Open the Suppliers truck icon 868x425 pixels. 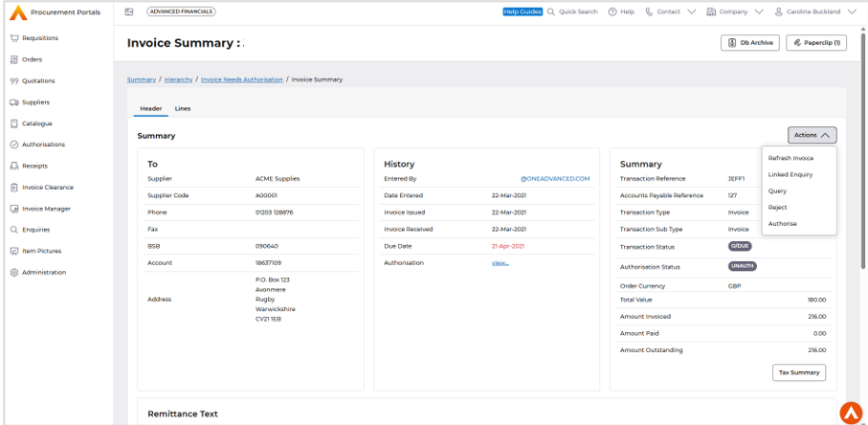tap(14, 102)
